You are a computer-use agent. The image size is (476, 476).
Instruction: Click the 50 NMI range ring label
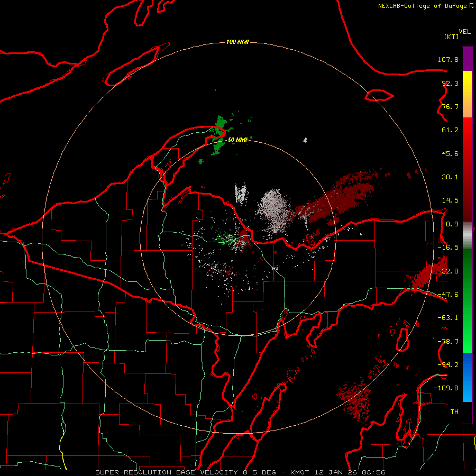tap(237, 140)
